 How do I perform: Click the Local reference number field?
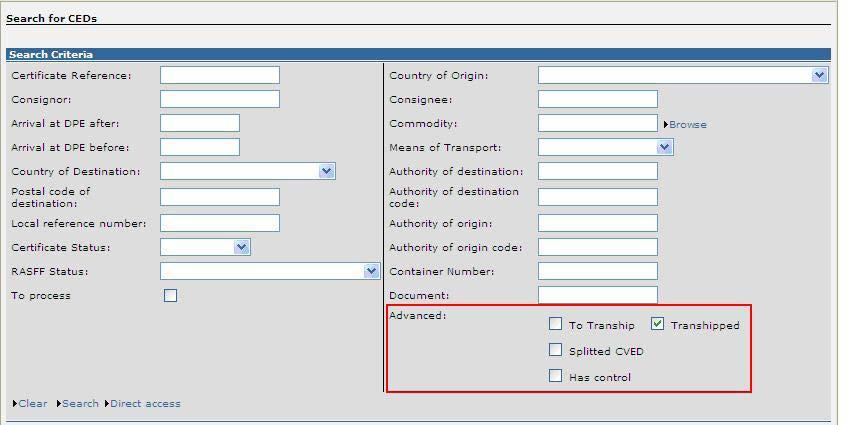(220, 223)
